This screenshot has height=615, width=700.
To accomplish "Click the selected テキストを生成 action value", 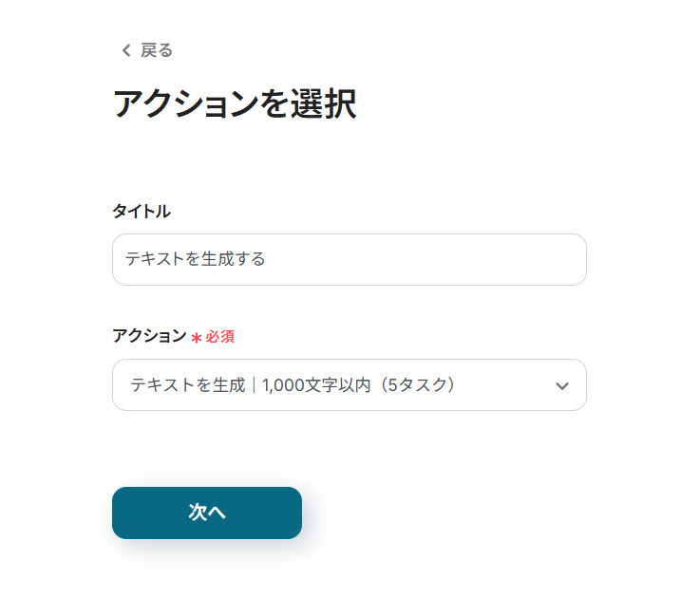I will (187, 385).
